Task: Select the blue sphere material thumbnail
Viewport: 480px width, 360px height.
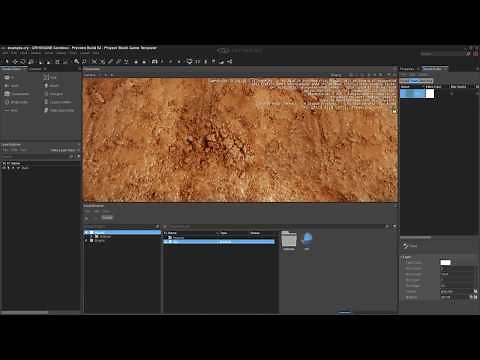Action: click(x=307, y=240)
